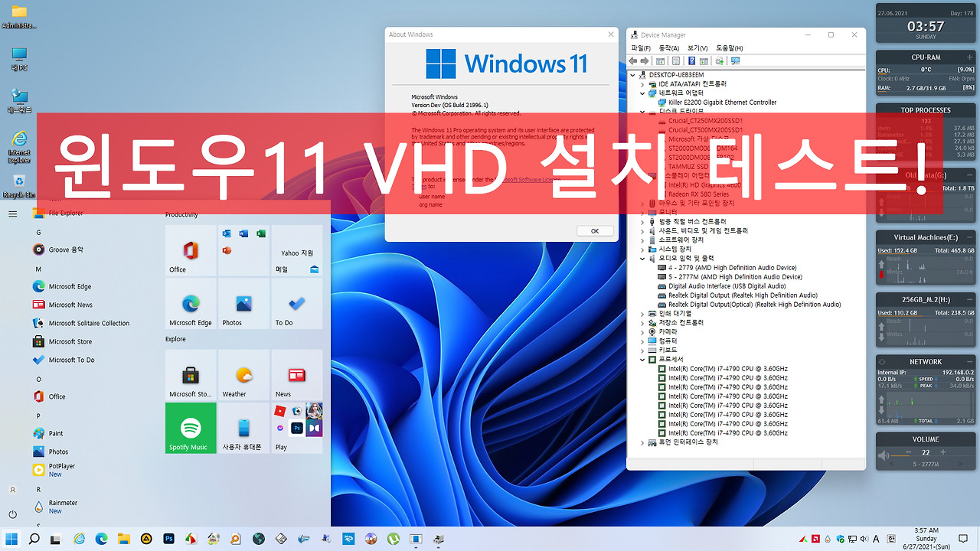Open the user account icon in Start menu
980x551 pixels.
12,490
